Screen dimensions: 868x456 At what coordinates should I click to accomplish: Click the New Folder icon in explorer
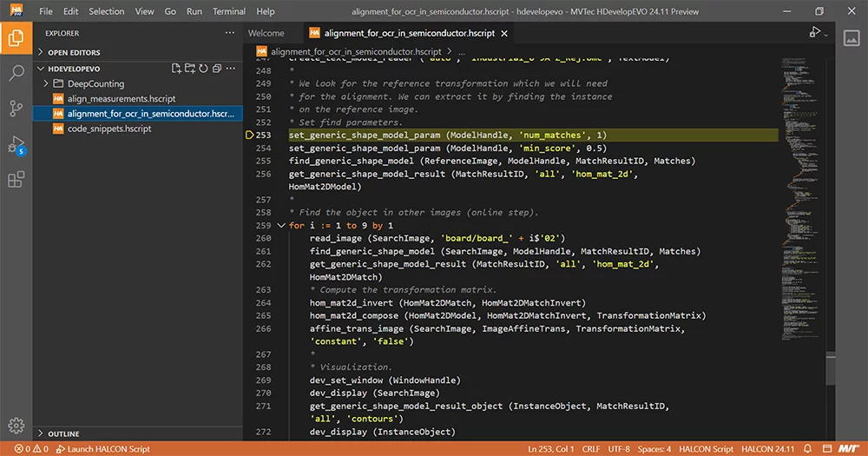click(190, 69)
